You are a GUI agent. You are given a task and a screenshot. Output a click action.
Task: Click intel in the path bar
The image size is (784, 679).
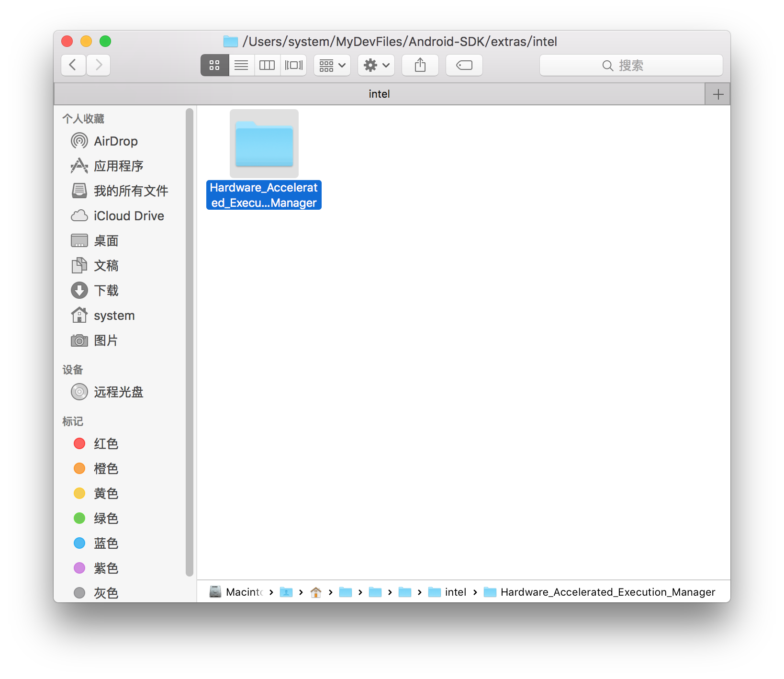(x=455, y=592)
